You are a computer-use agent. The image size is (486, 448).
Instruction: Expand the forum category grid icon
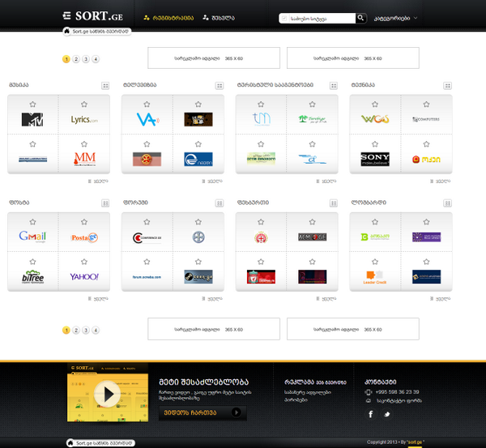(220, 203)
